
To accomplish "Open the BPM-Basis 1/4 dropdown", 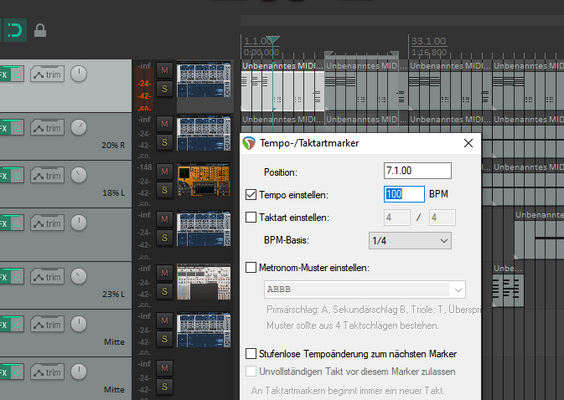I will click(410, 240).
